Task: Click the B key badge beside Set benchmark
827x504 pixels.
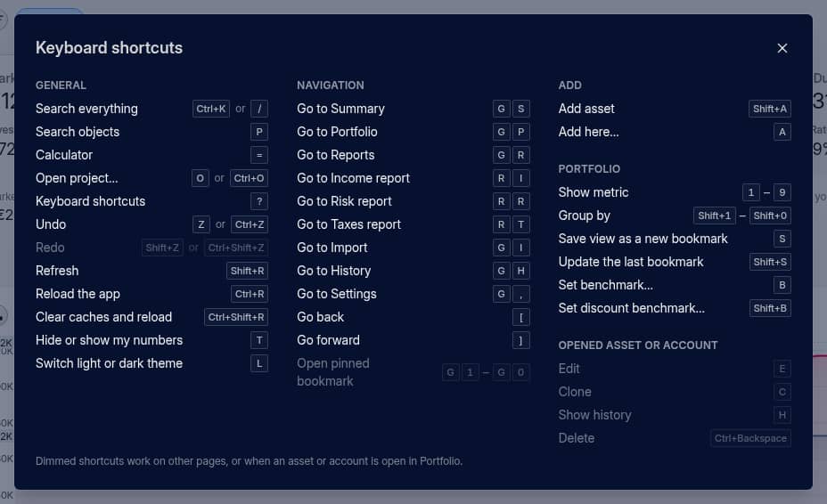Action: tap(782, 285)
